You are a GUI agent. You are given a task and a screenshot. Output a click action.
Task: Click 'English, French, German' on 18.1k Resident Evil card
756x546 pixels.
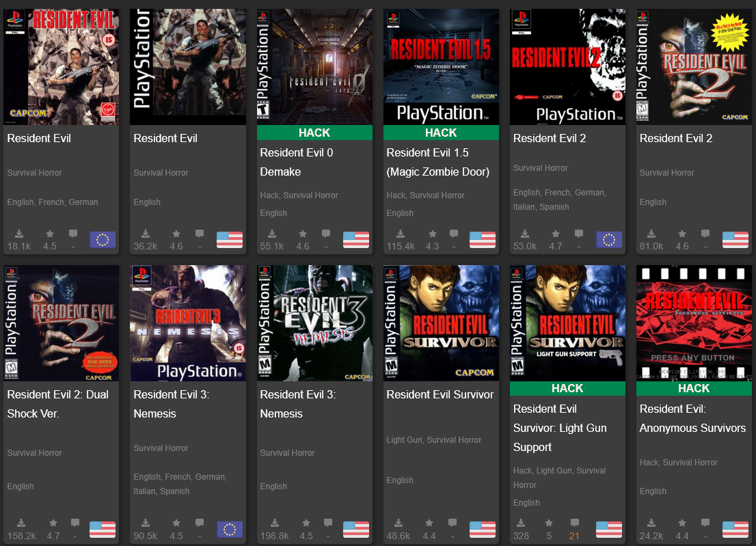53,202
